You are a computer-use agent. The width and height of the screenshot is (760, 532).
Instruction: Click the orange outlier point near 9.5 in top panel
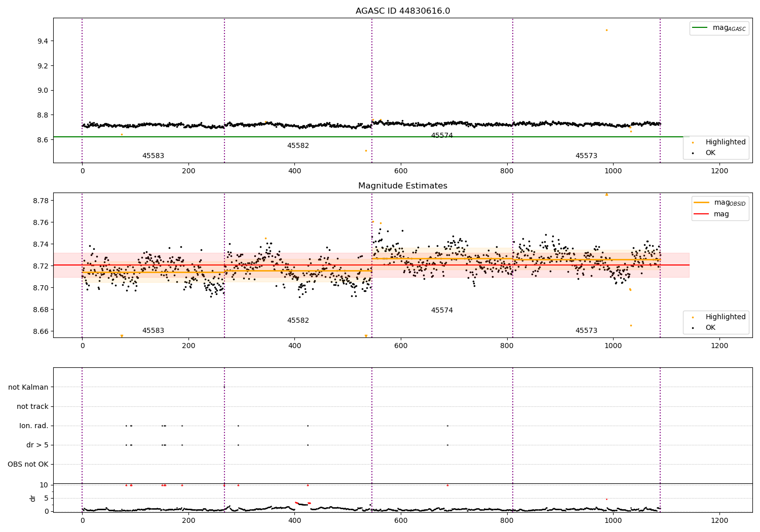[x=606, y=30]
